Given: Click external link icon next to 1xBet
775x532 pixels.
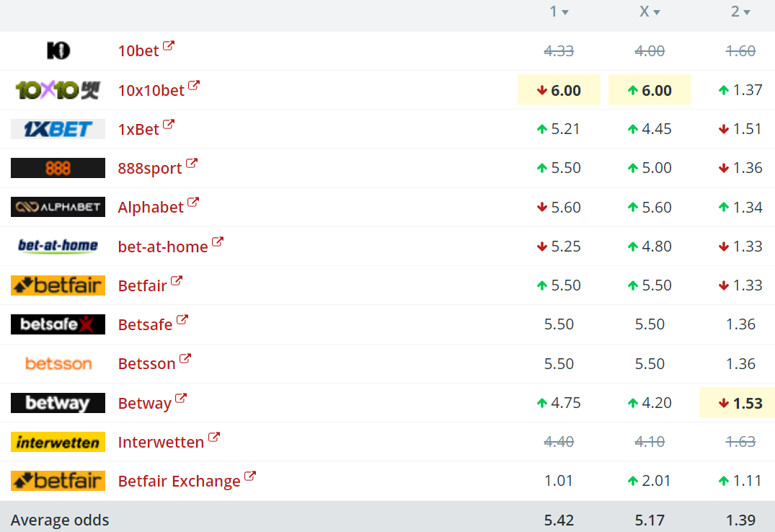Looking at the screenshot, I should click(x=169, y=124).
